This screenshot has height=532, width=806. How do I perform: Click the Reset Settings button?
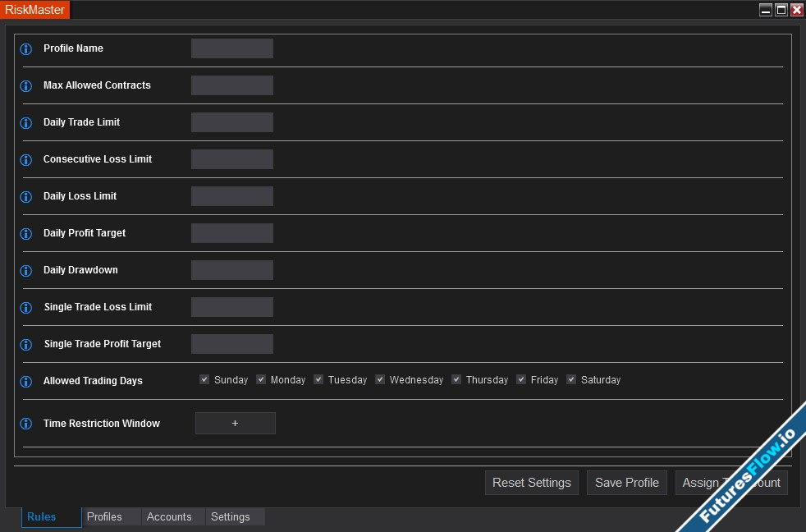coord(531,483)
